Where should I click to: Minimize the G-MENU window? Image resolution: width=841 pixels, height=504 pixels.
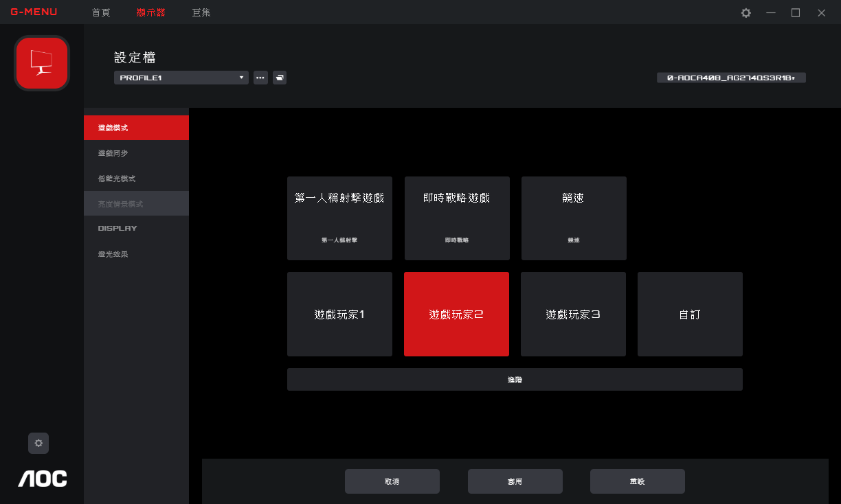(x=771, y=12)
